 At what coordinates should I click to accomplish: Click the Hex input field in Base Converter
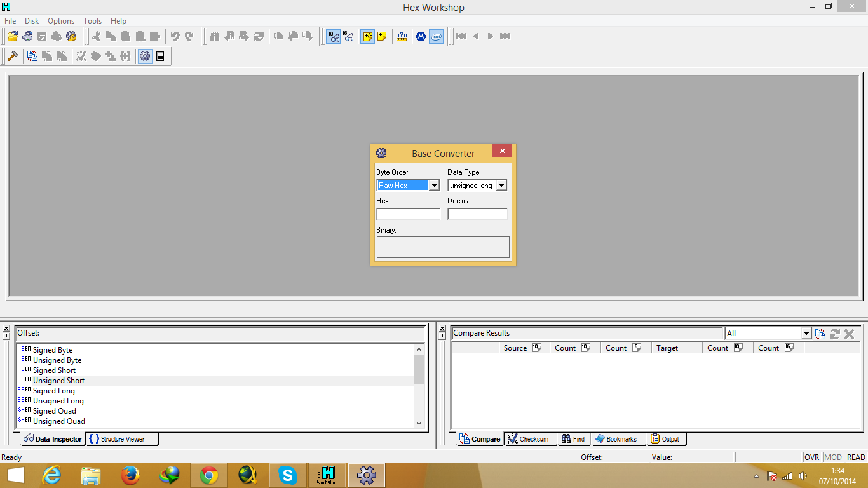point(408,214)
